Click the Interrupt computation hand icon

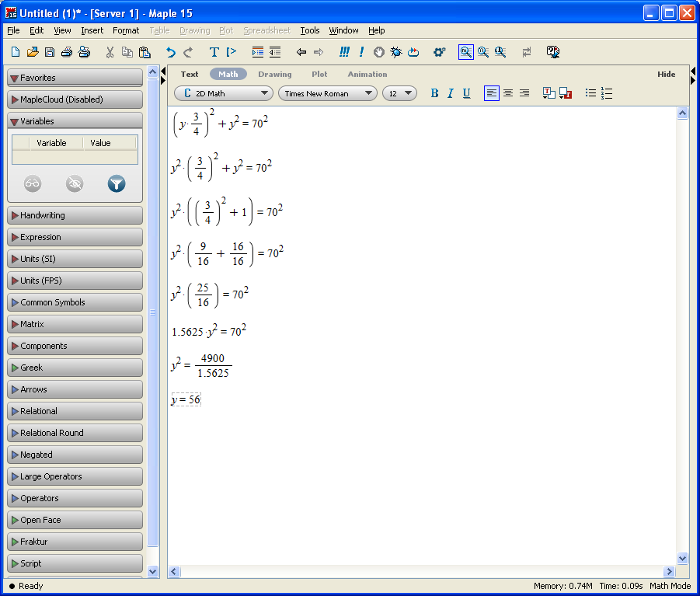[x=379, y=52]
